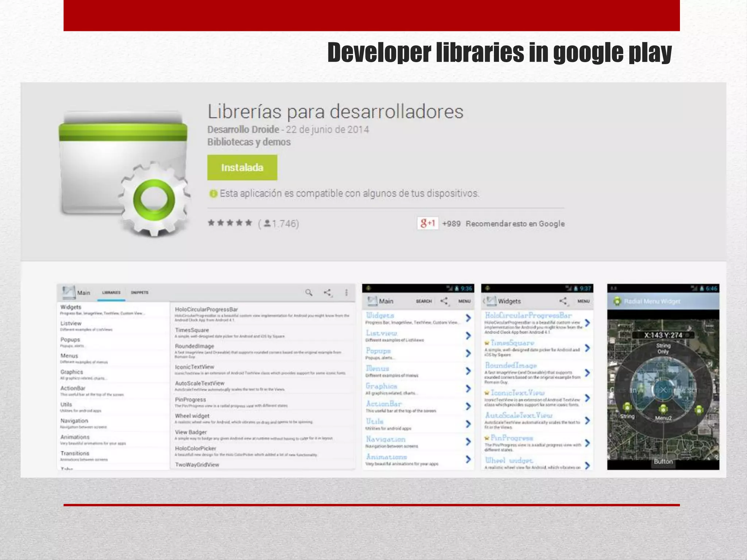The height and width of the screenshot is (560, 747).
Task: Expand the Animations chevron in phone Main screen
Action: 468,459
